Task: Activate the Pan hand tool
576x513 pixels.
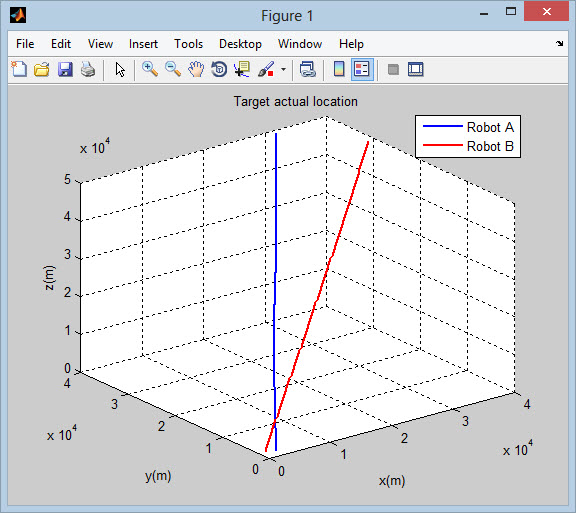Action: [x=196, y=69]
